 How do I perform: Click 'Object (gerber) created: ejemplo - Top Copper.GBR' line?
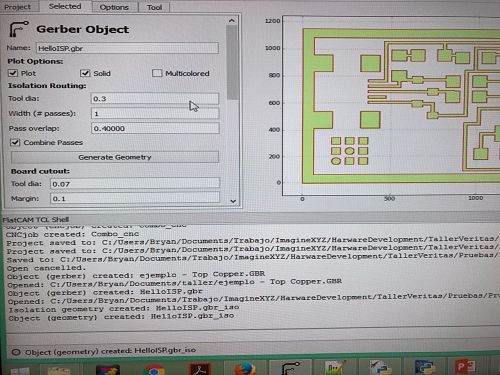tap(136, 275)
